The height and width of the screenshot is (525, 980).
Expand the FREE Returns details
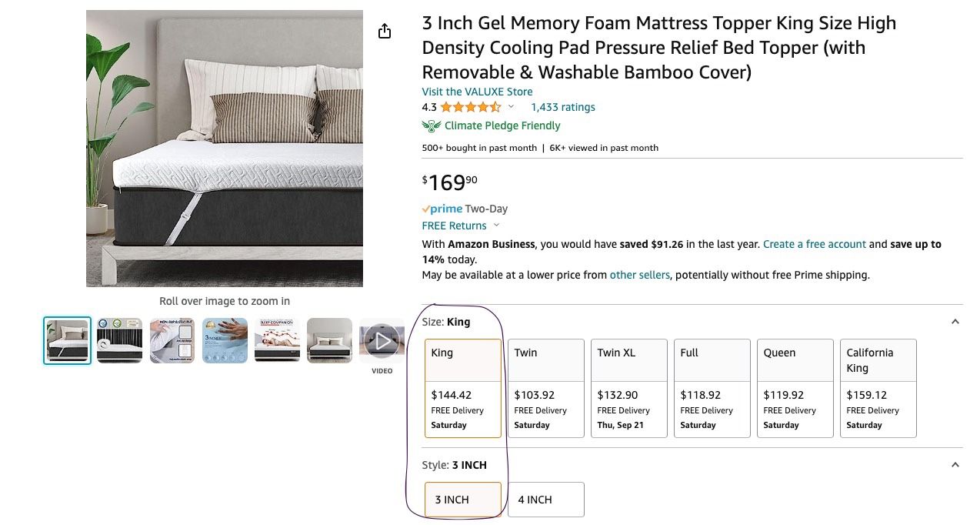[496, 226]
